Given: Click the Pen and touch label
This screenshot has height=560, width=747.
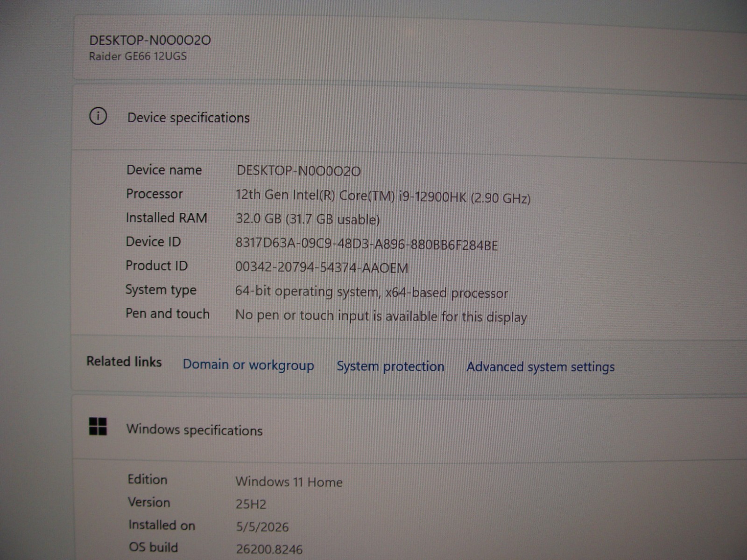Looking at the screenshot, I should click(x=167, y=313).
